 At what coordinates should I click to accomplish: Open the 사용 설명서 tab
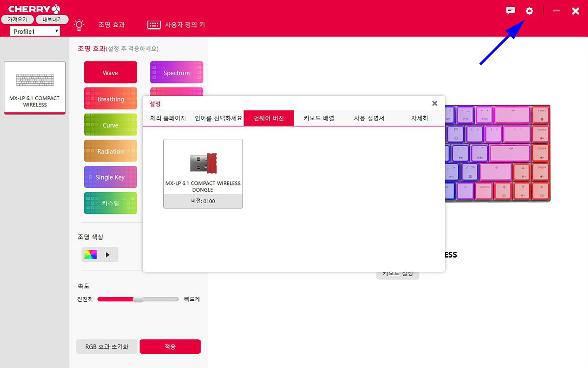[x=369, y=118]
